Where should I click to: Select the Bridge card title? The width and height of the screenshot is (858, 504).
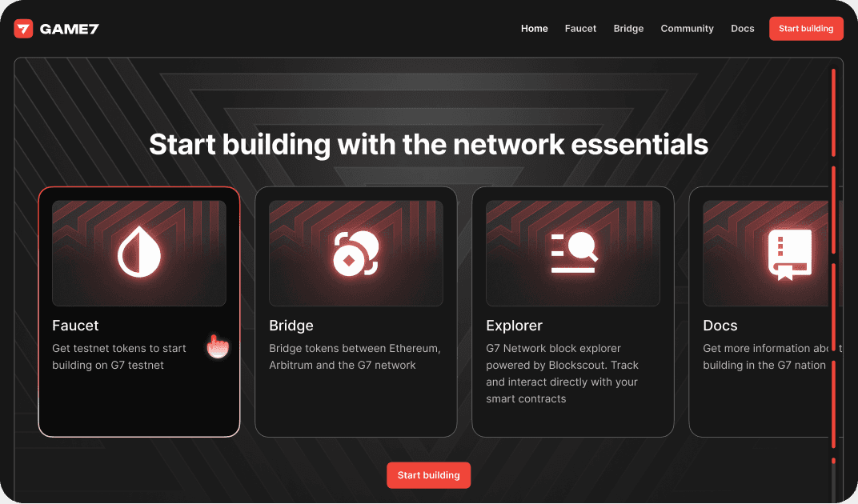click(291, 326)
